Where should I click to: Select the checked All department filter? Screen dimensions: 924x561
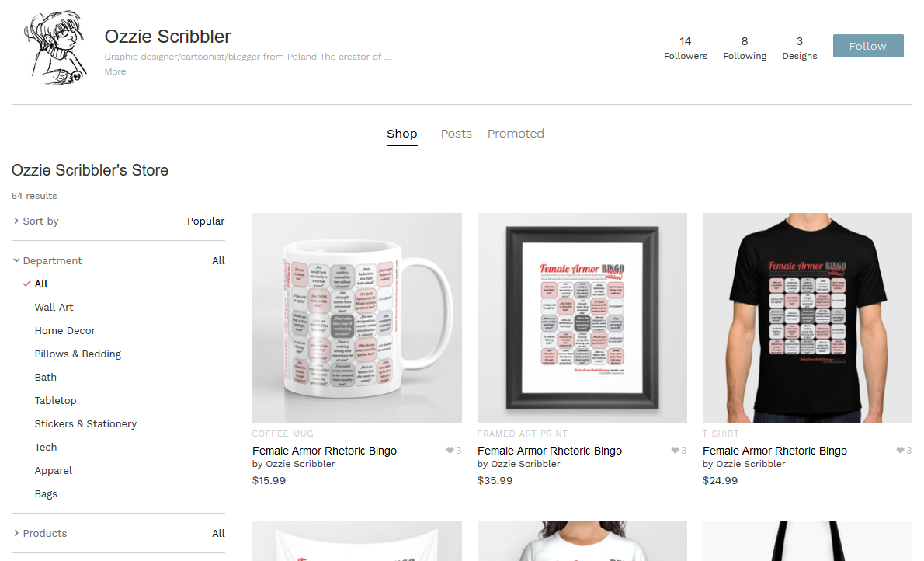point(40,284)
